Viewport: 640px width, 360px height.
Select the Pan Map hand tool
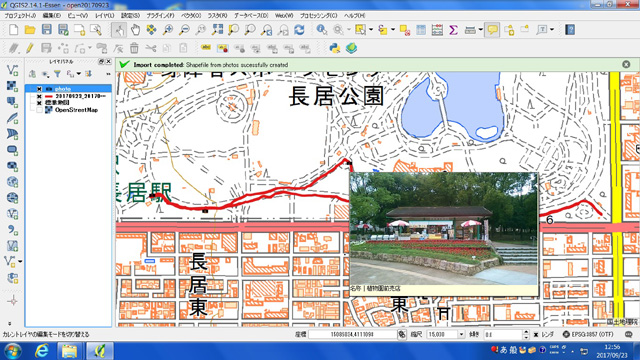tap(135, 30)
